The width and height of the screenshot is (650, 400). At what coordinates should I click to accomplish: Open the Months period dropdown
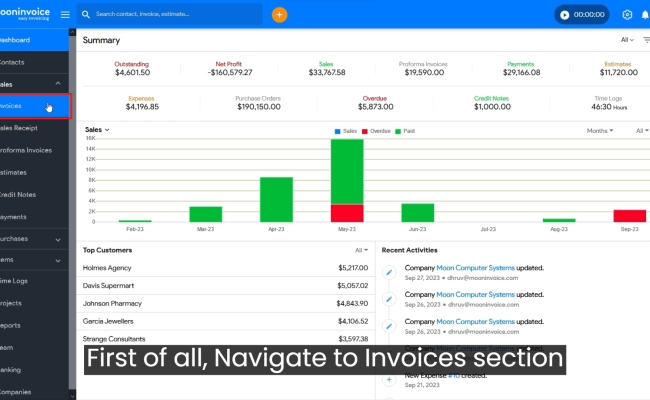coord(599,131)
